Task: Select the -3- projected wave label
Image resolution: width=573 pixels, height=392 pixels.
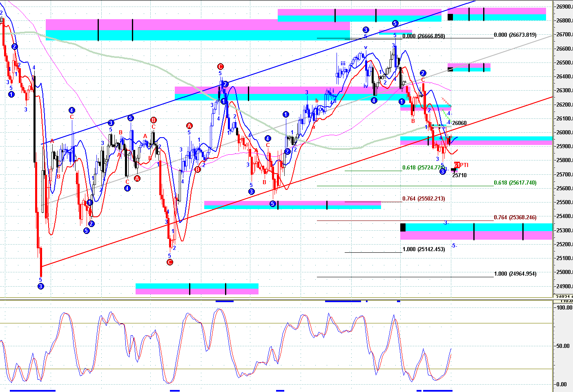Action: [446, 223]
